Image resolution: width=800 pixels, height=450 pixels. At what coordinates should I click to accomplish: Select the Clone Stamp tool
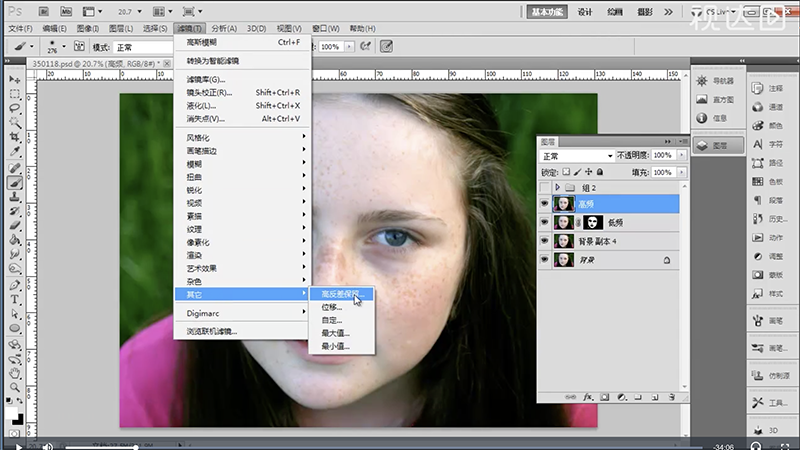pyautogui.click(x=15, y=197)
